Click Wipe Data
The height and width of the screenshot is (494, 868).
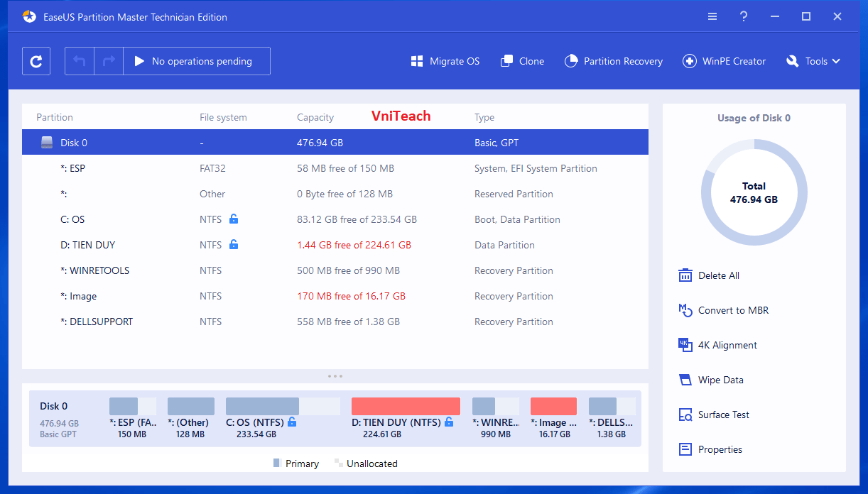(721, 380)
